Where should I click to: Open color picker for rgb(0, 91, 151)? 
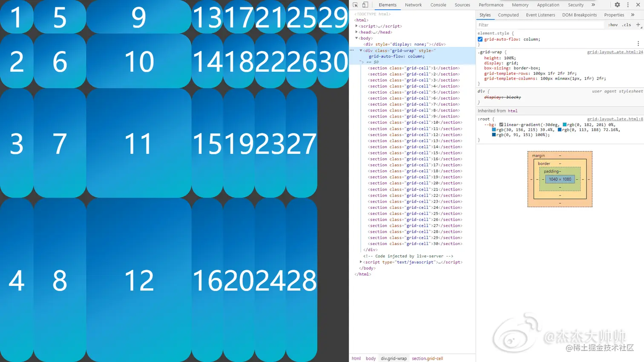[x=494, y=135]
